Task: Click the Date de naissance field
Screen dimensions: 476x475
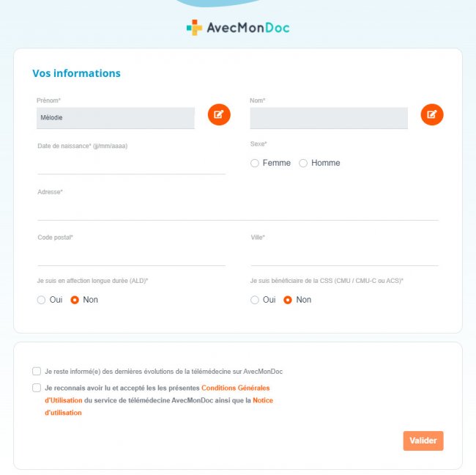Action: pos(131,165)
